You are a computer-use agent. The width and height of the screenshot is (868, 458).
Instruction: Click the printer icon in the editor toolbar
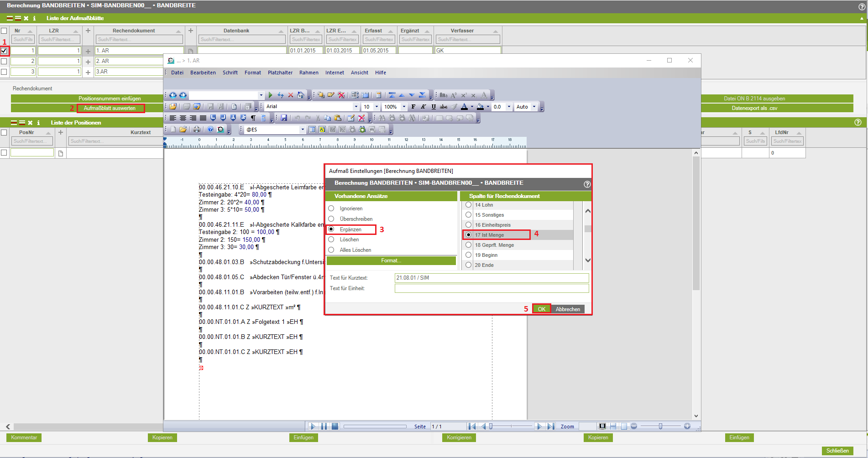click(x=197, y=130)
